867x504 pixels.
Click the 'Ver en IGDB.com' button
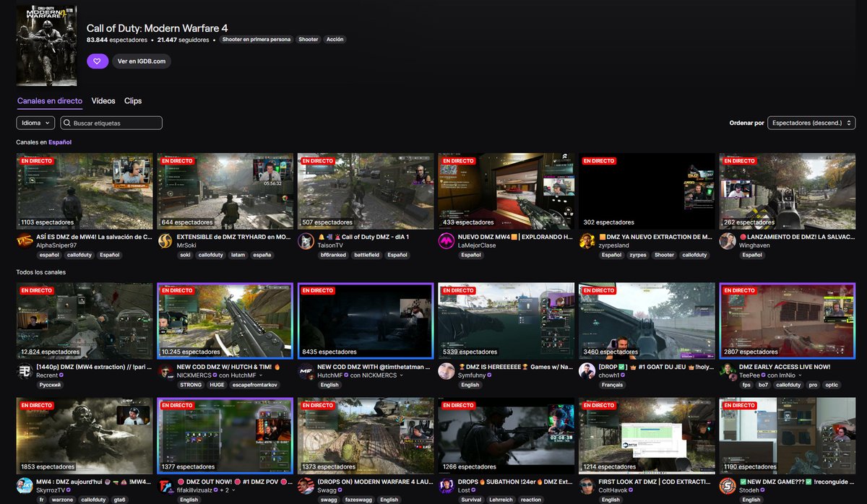(142, 61)
